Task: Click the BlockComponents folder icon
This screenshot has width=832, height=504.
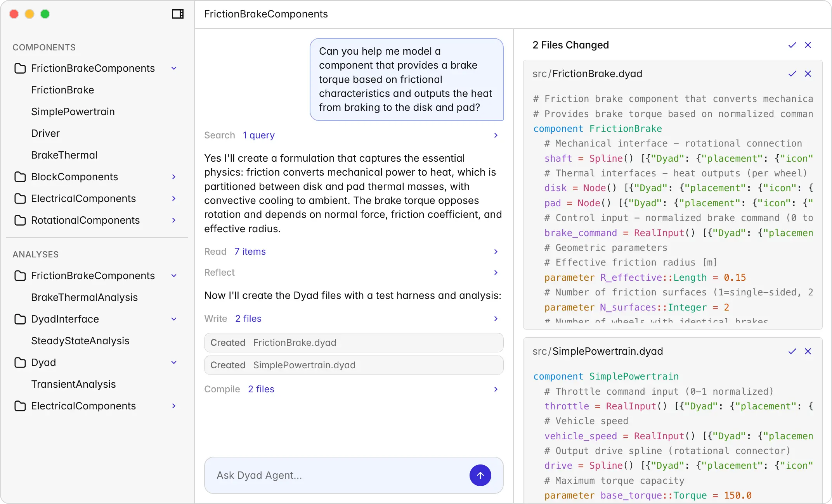Action: coord(20,177)
